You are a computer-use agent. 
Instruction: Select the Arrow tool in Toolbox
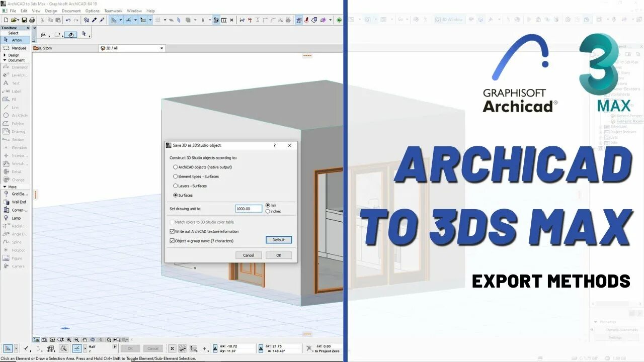tap(15, 40)
